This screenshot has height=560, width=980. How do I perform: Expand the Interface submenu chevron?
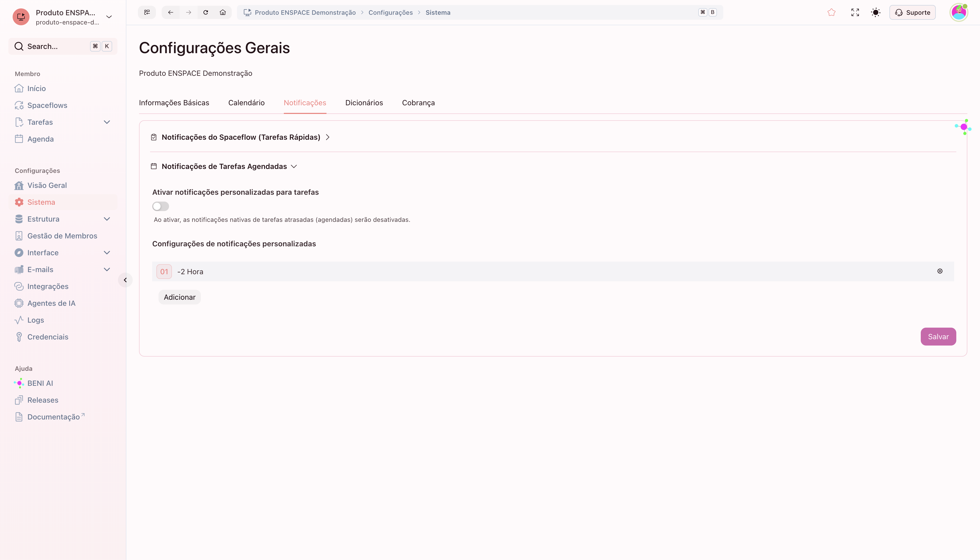(107, 253)
